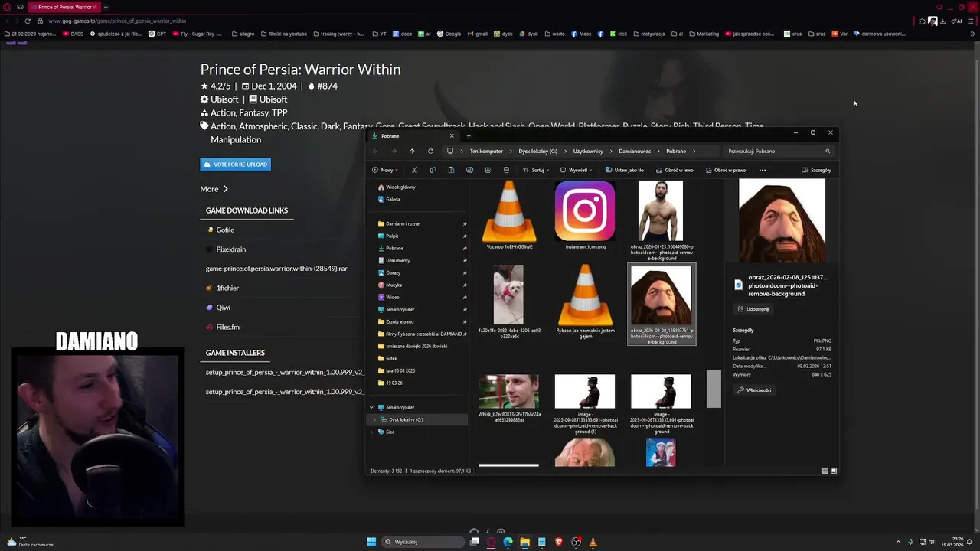The width and height of the screenshot is (980, 551).
Task: Open browser downloads icon
Action: (x=942, y=21)
